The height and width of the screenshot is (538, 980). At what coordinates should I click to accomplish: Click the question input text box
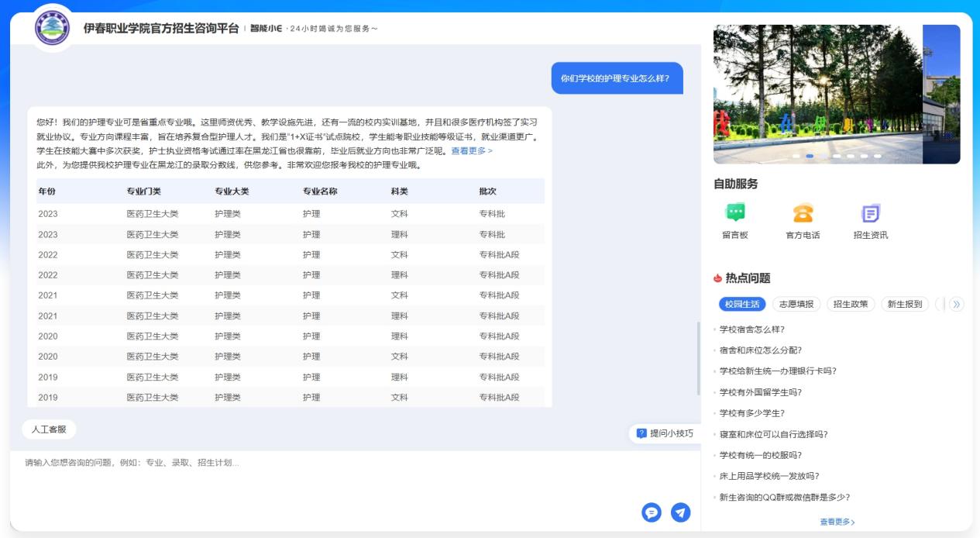coord(325,481)
